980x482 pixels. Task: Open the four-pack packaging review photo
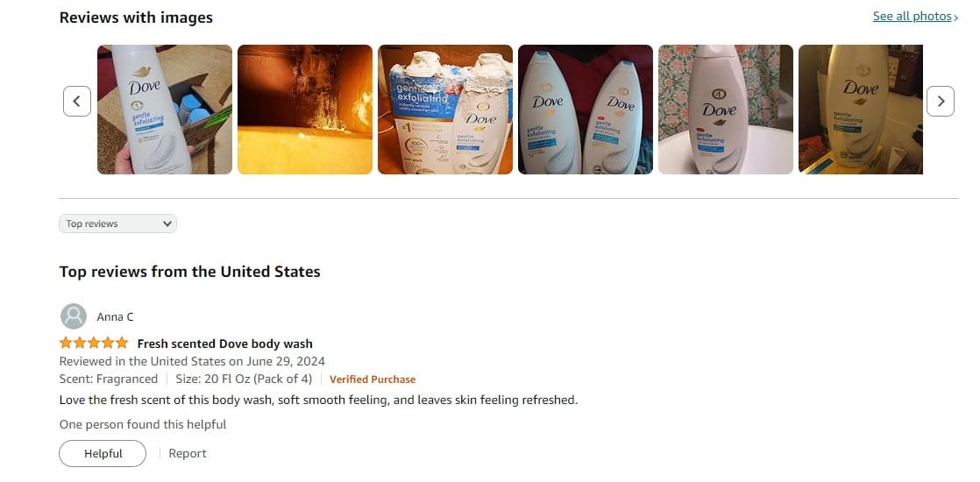click(x=445, y=110)
